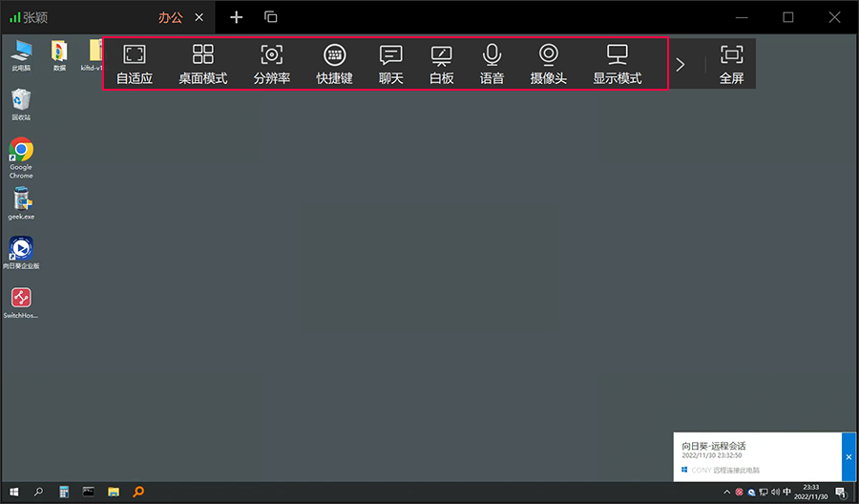Select 向日葵企业版 desktop shortcut
The image size is (859, 504).
point(21,253)
